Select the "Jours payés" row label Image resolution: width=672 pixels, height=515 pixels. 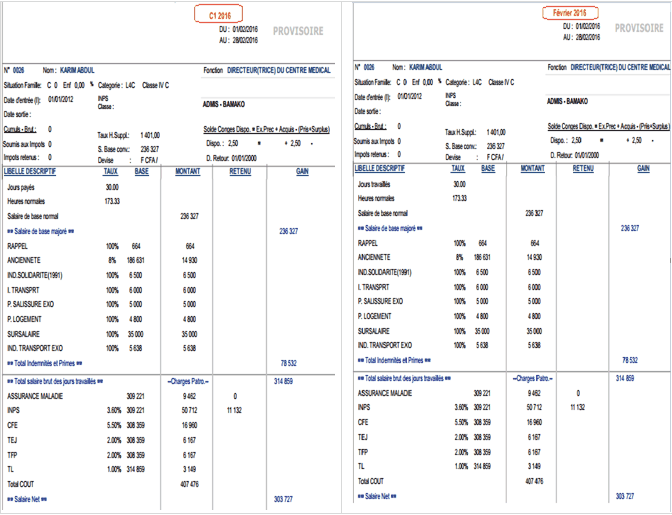coord(21,188)
